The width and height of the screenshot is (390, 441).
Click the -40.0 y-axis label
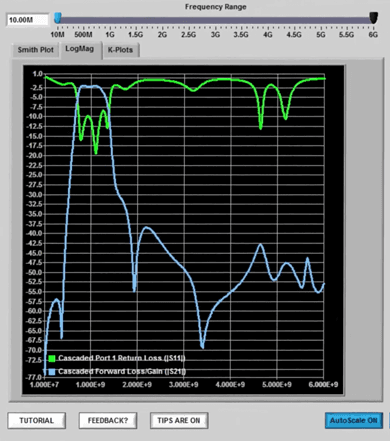coord(35,233)
